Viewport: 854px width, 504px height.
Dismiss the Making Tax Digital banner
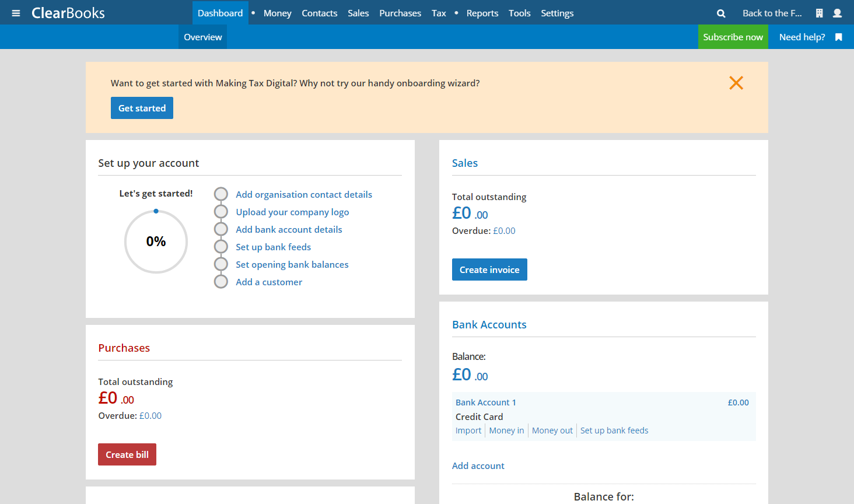click(x=736, y=83)
